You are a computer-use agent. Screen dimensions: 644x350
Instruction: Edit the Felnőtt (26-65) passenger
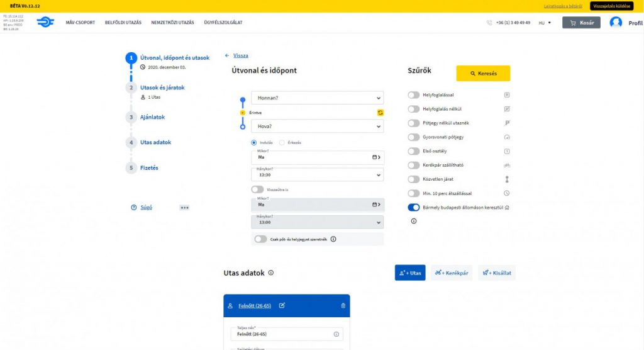(282, 306)
